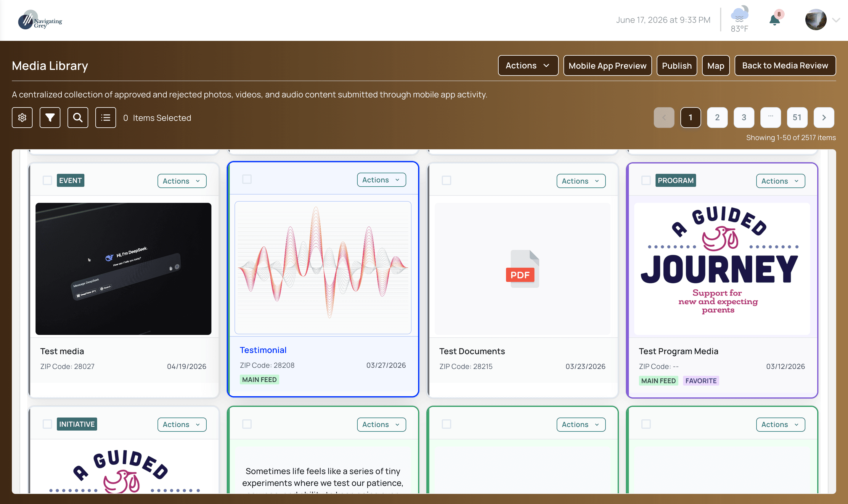Go to page 2
This screenshot has width=848, height=504.
click(x=717, y=118)
